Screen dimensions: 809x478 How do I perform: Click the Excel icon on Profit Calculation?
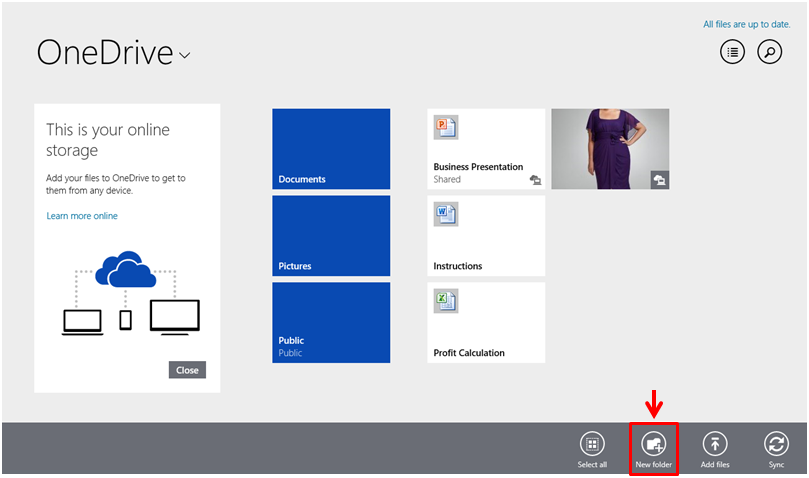click(x=446, y=301)
